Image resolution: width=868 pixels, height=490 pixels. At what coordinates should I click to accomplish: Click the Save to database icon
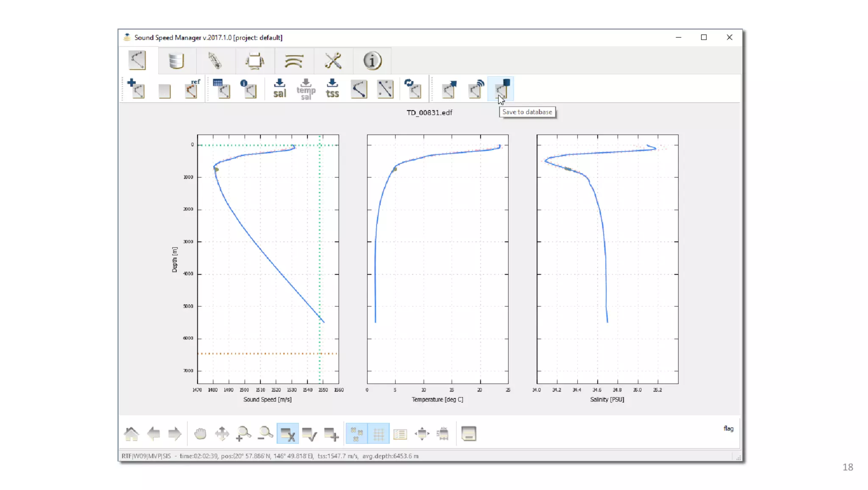coord(502,89)
